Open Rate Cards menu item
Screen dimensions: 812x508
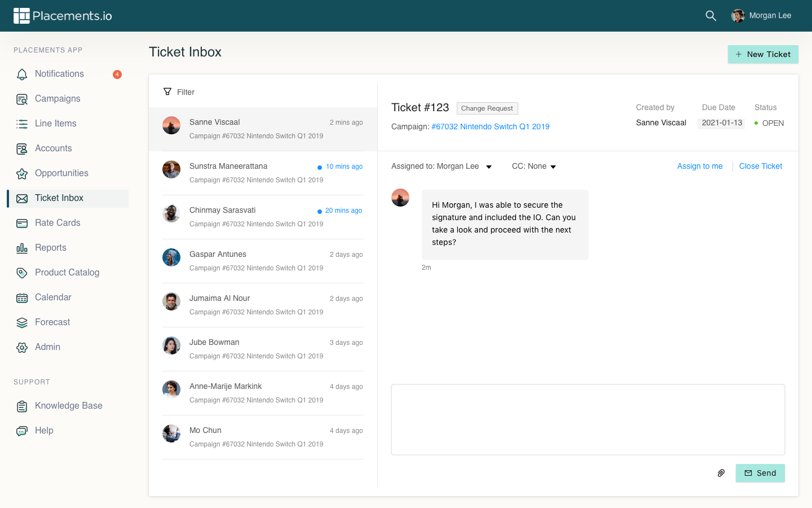[58, 223]
